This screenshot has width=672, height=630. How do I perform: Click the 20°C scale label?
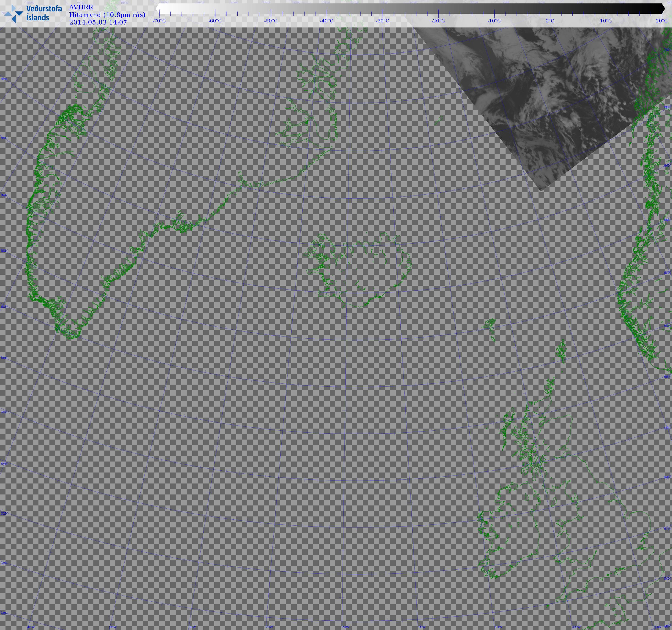point(661,21)
